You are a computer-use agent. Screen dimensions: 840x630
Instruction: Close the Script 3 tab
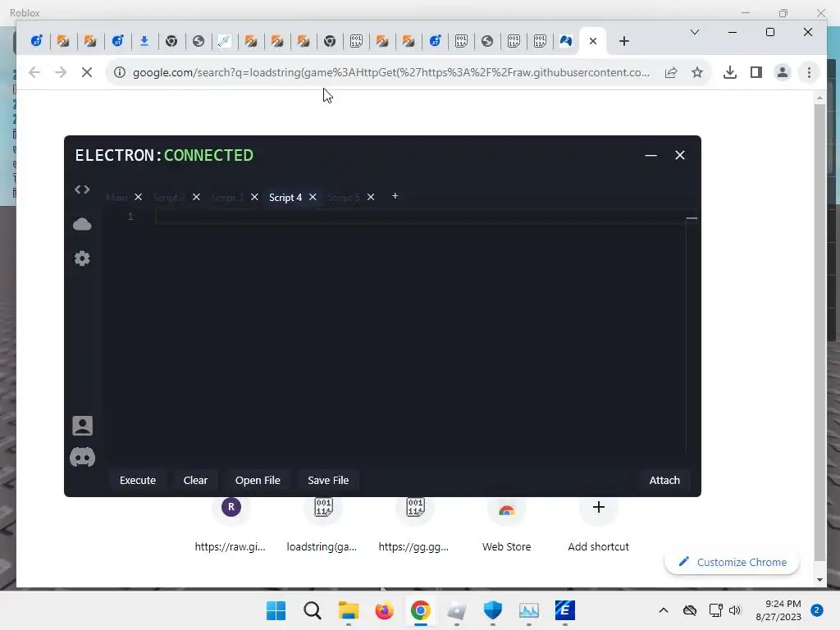click(x=254, y=197)
